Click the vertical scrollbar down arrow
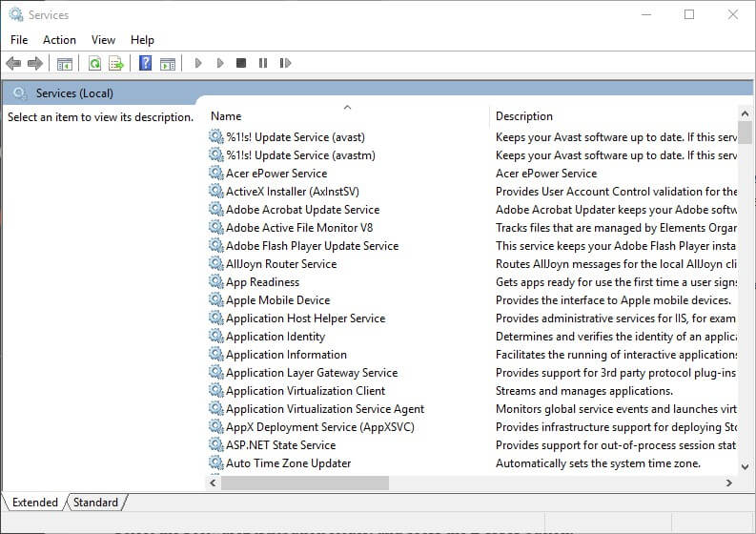 tap(745, 466)
